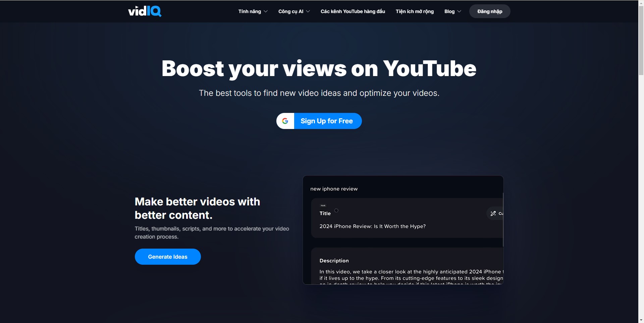644x323 pixels.
Task: Click the scrollbar up arrow
Action: click(x=641, y=2)
